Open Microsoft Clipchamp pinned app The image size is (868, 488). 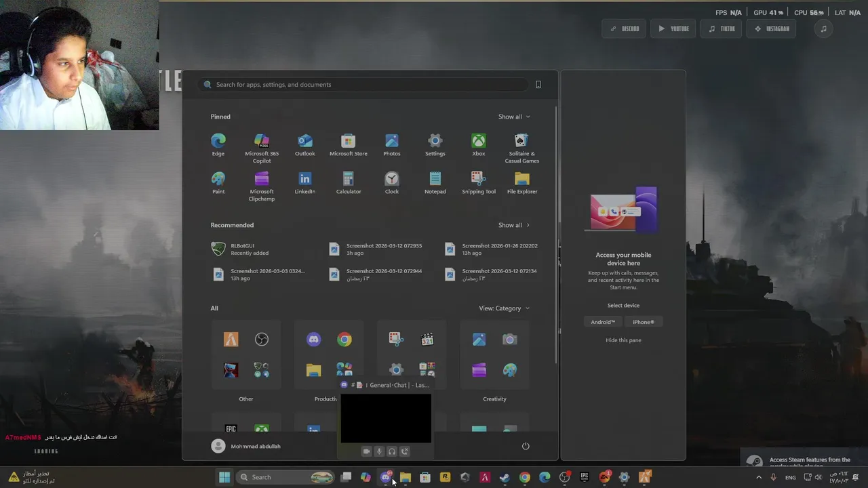(262, 186)
